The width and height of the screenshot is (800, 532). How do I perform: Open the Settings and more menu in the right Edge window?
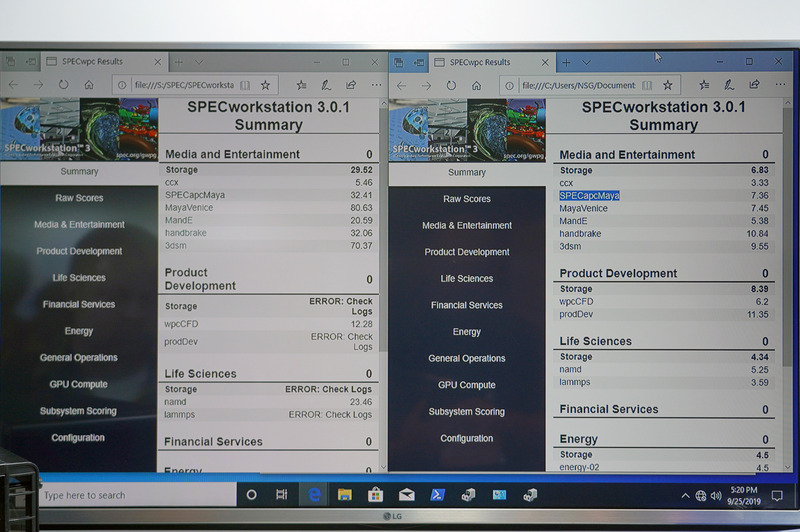click(x=780, y=85)
